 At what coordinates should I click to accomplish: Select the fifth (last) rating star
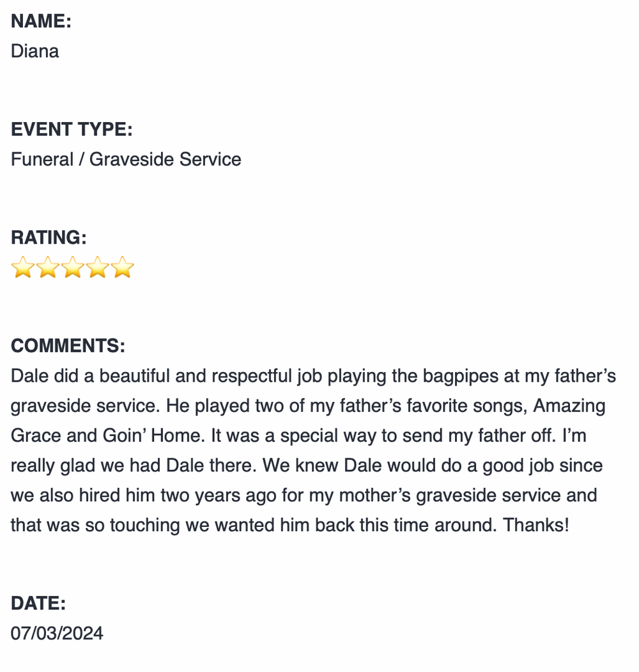pyautogui.click(x=123, y=267)
